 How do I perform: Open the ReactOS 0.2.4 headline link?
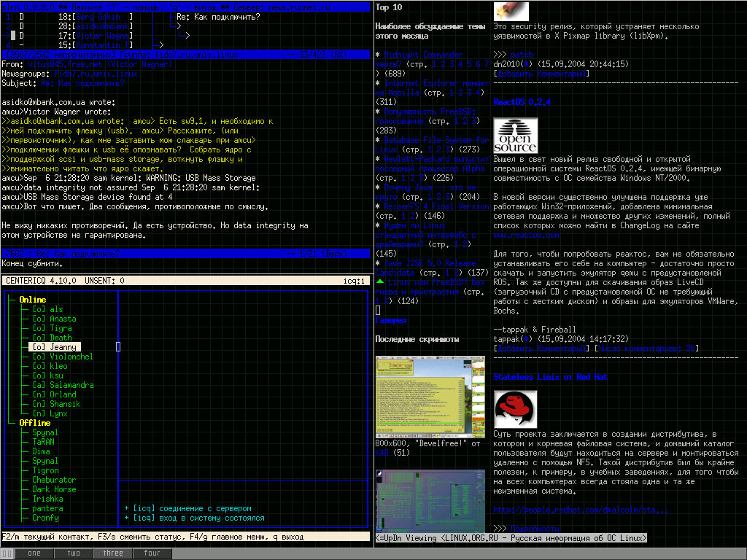point(522,102)
